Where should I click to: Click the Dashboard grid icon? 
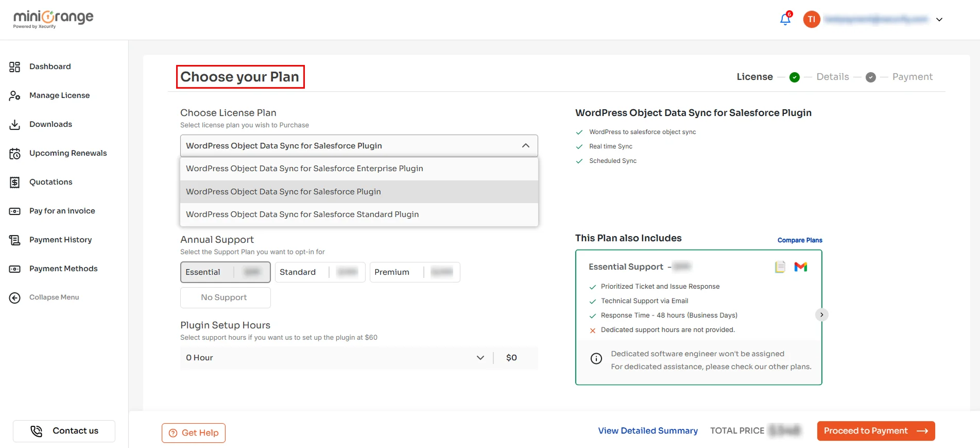[x=15, y=67]
